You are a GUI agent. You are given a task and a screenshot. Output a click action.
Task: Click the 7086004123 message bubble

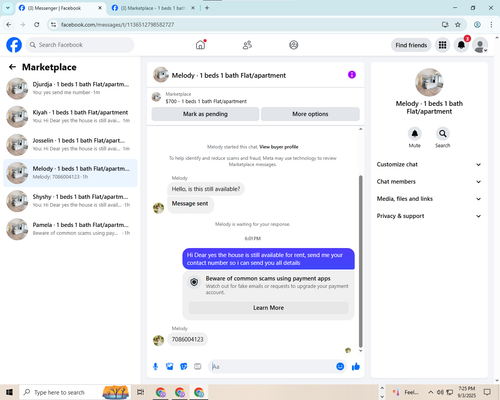pyautogui.click(x=187, y=339)
